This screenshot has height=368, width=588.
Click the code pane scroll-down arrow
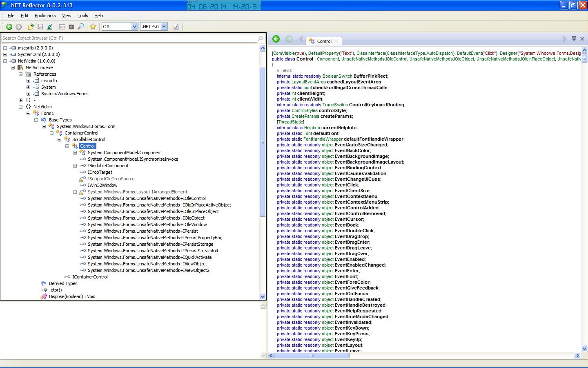point(584,349)
